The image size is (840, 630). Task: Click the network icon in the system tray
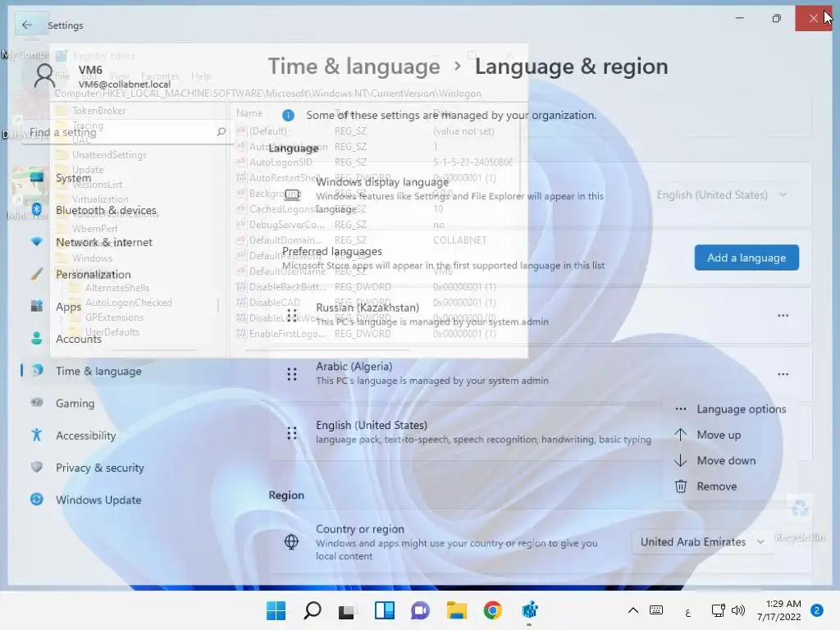(718, 610)
